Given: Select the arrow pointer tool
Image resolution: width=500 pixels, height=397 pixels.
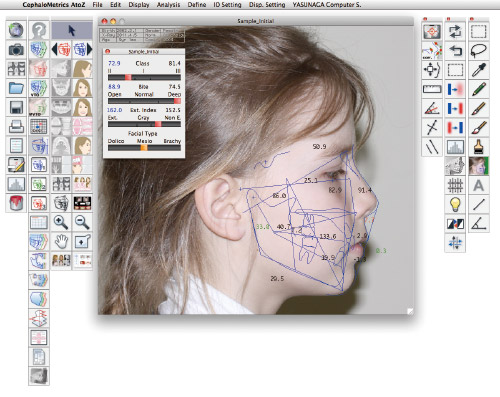Looking at the screenshot, I should point(72,31).
